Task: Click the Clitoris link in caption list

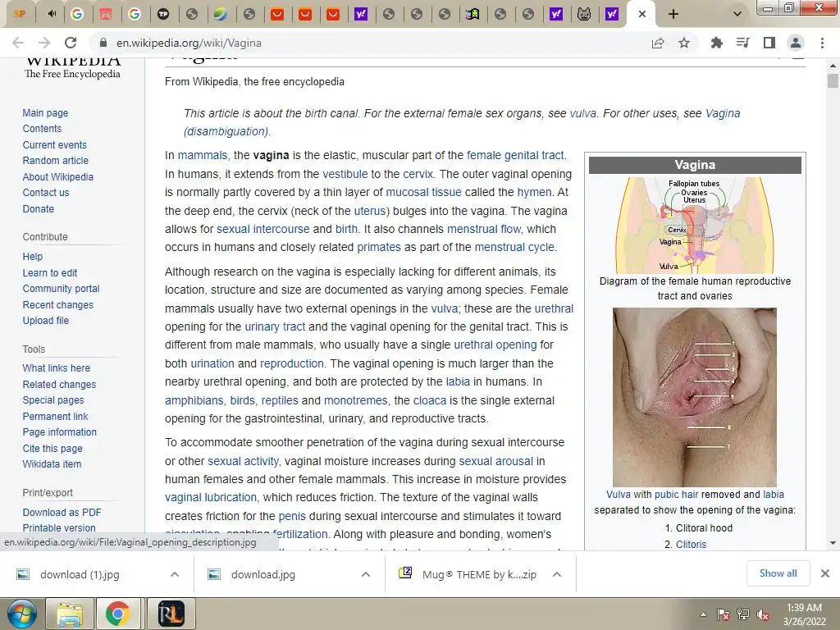Action: [691, 545]
